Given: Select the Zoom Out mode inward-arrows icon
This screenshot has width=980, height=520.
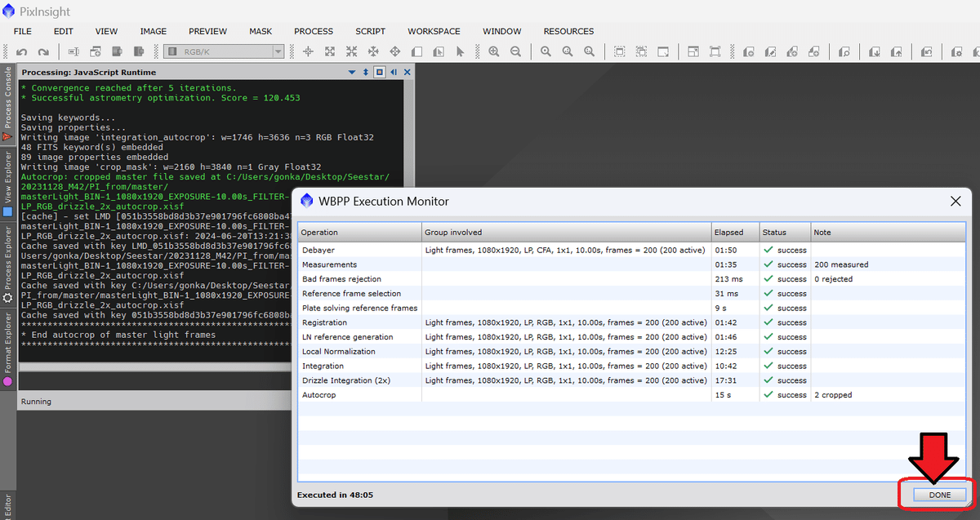Looking at the screenshot, I should click(352, 51).
